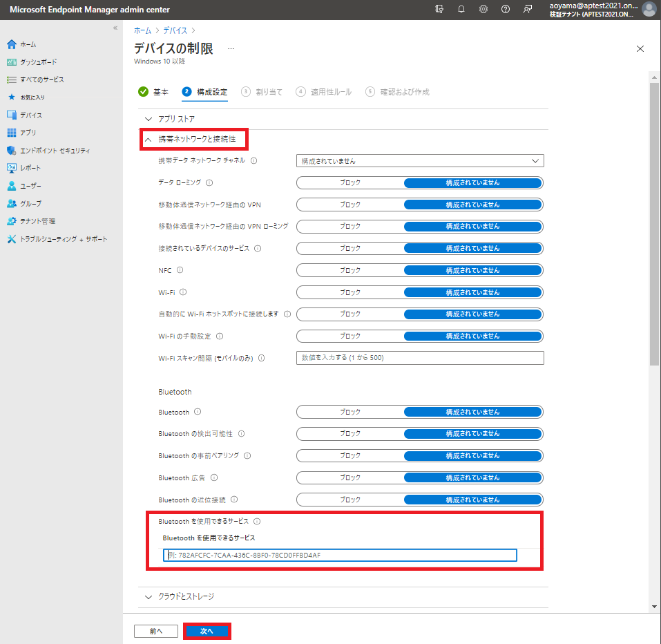Screen dimensions: 661x644
Task: Open the notifications bell
Action: (x=461, y=9)
